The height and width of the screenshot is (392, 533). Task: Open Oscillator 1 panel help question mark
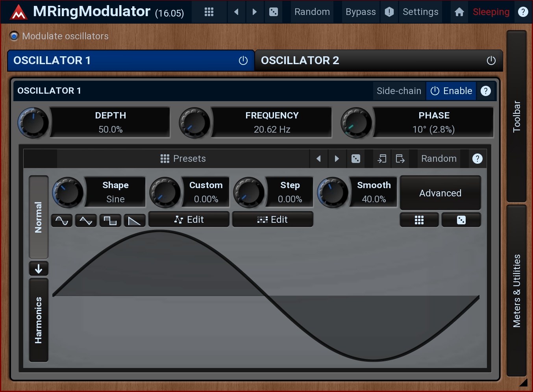tap(486, 91)
